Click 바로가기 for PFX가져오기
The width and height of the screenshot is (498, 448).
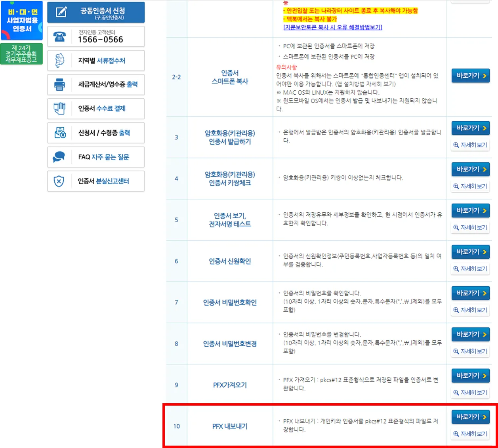[471, 376]
